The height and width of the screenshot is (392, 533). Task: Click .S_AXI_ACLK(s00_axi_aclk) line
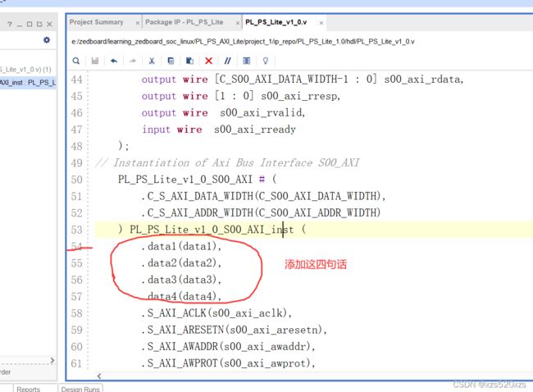click(x=216, y=312)
